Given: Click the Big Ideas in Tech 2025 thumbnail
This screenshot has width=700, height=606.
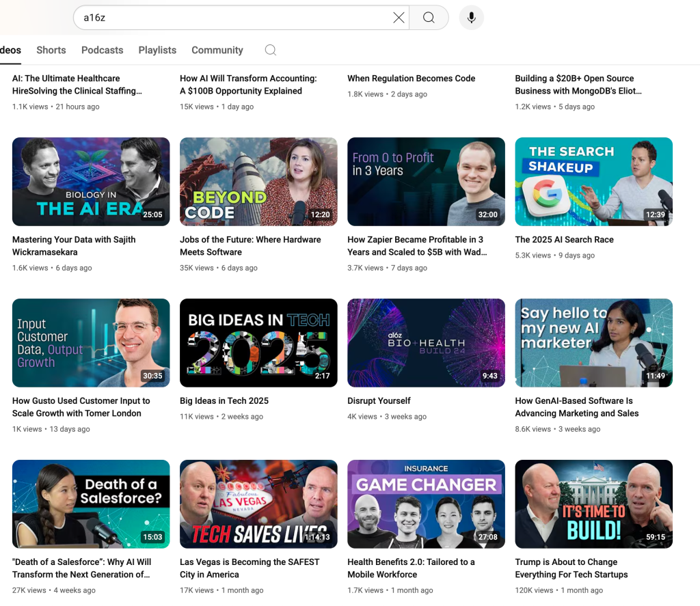Looking at the screenshot, I should [x=258, y=343].
